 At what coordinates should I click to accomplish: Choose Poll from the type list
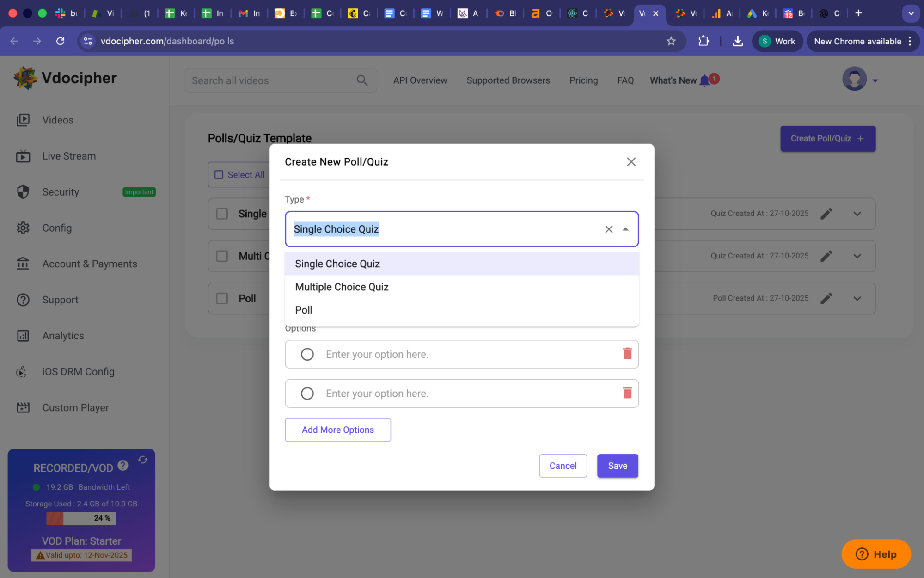point(304,310)
